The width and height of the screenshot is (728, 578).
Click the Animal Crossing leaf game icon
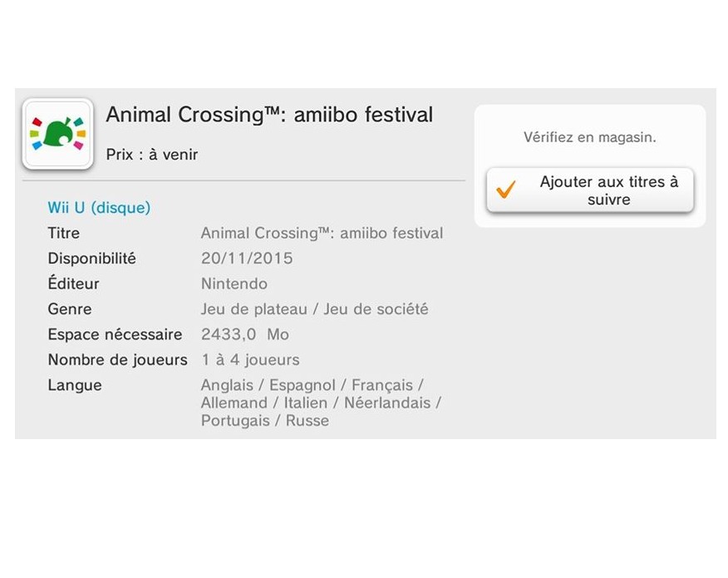click(x=58, y=134)
